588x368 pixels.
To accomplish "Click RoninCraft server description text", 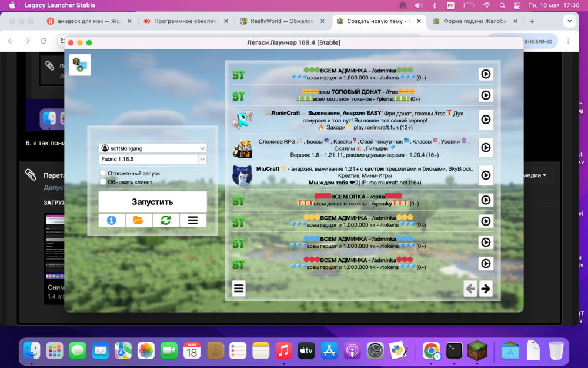I will coord(365,120).
